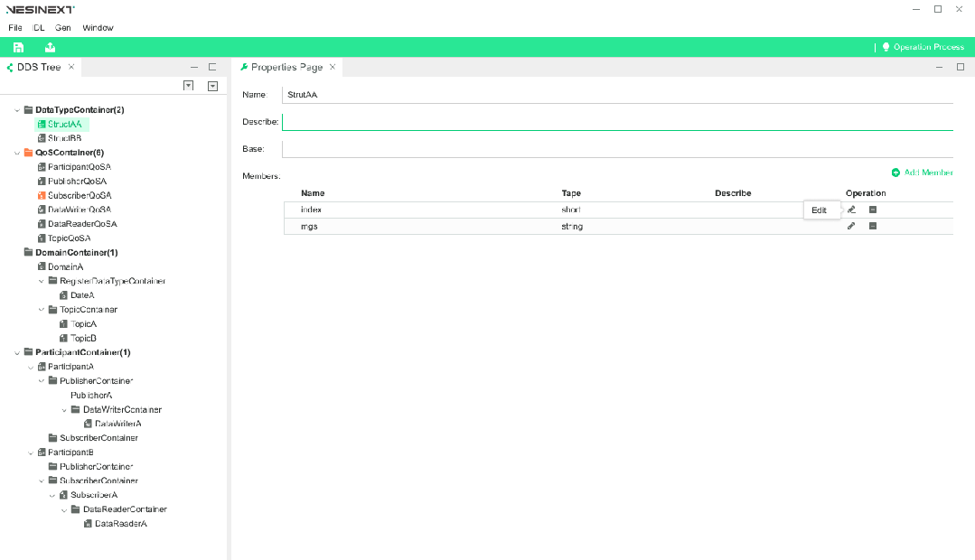Open the IDL menu
975x560 pixels.
point(39,28)
